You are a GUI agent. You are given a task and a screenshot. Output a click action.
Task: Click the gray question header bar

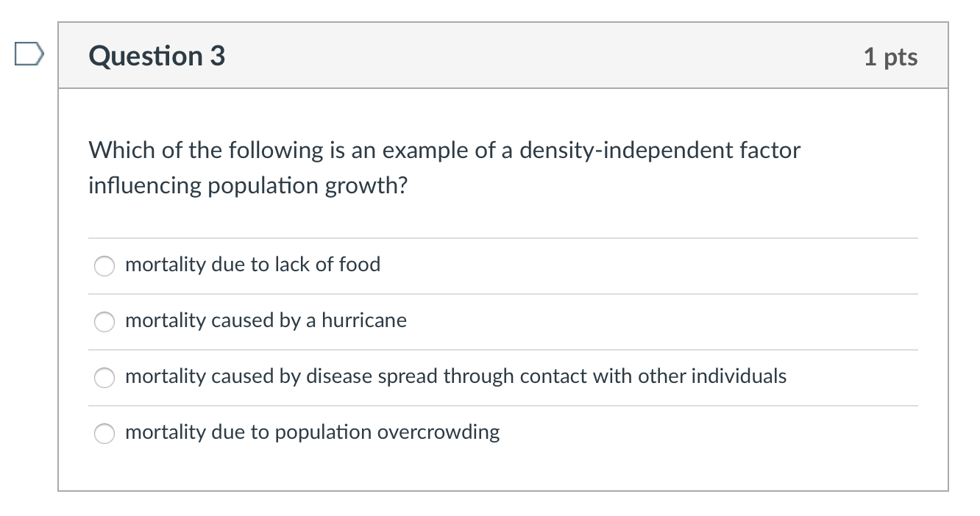(x=515, y=56)
